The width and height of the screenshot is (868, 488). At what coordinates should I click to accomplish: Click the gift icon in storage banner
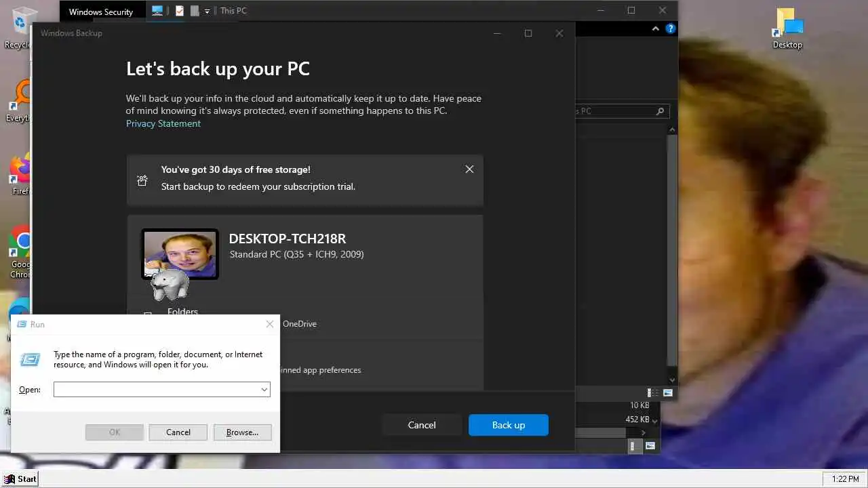[142, 180]
